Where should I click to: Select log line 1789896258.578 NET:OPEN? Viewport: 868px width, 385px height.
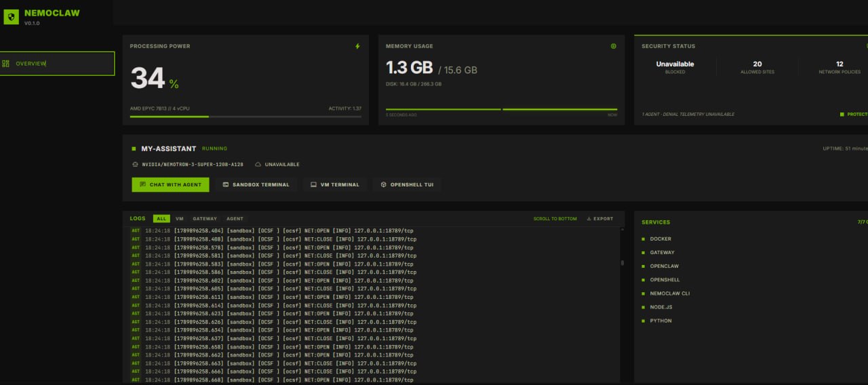point(273,247)
